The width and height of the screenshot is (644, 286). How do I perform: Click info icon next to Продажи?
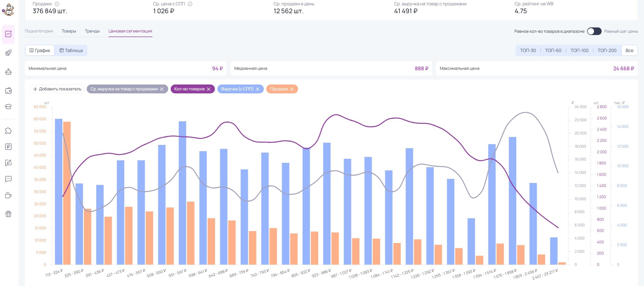click(57, 4)
